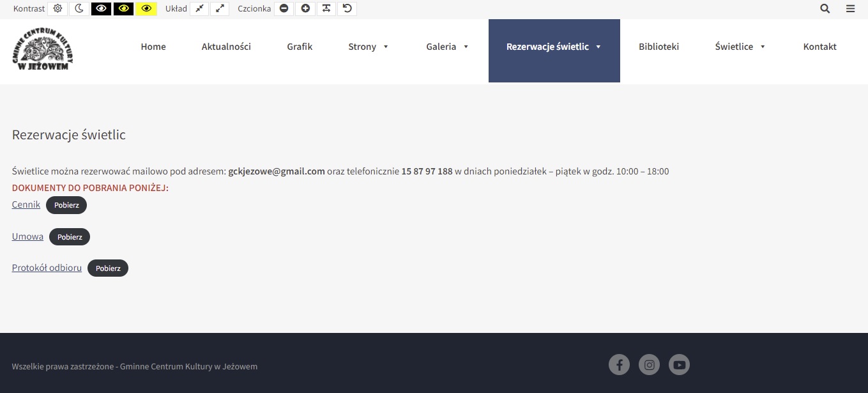Toggle black-and-yellow contrast eye icon
Screen dimensions: 868x393
coord(124,9)
